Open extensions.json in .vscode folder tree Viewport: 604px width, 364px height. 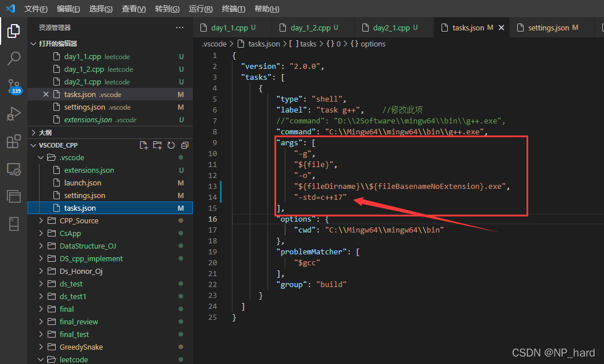coord(110,171)
